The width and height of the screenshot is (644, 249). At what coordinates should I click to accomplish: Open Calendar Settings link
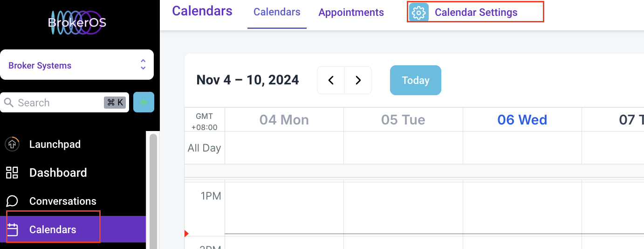[476, 13]
